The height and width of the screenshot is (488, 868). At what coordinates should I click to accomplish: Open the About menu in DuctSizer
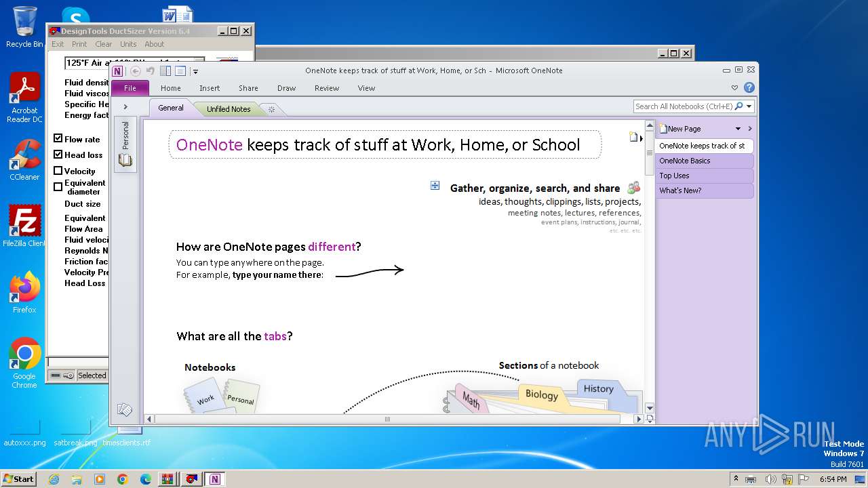155,44
